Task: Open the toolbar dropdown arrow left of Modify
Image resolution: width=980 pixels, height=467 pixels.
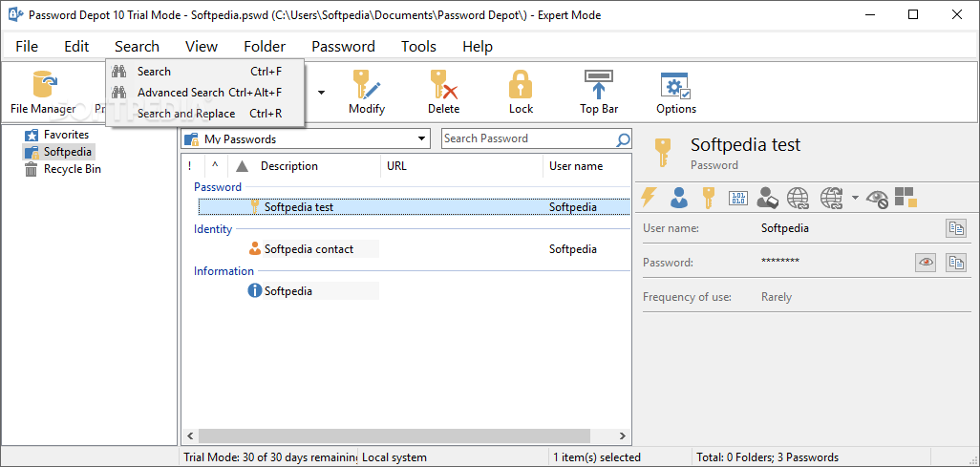Action: [321, 93]
